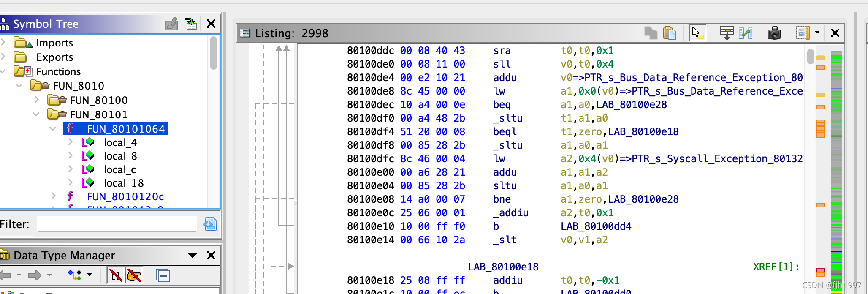Click the Listing window icon before title
This screenshot has width=868, height=294.
[x=245, y=33]
